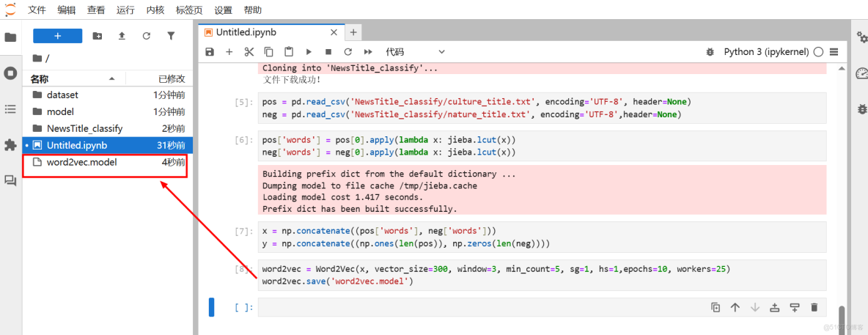868x335 pixels.
Task: Open the kernel usage gauge panel
Action: tap(861, 73)
